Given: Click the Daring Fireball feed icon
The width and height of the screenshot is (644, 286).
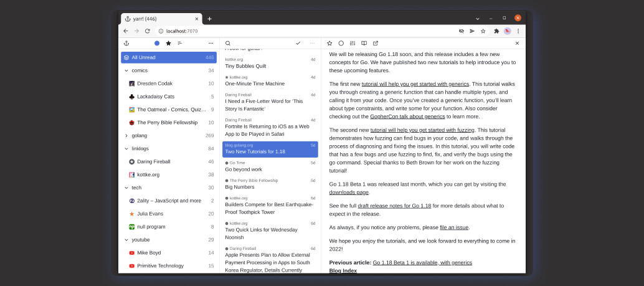Looking at the screenshot, I should tap(132, 162).
